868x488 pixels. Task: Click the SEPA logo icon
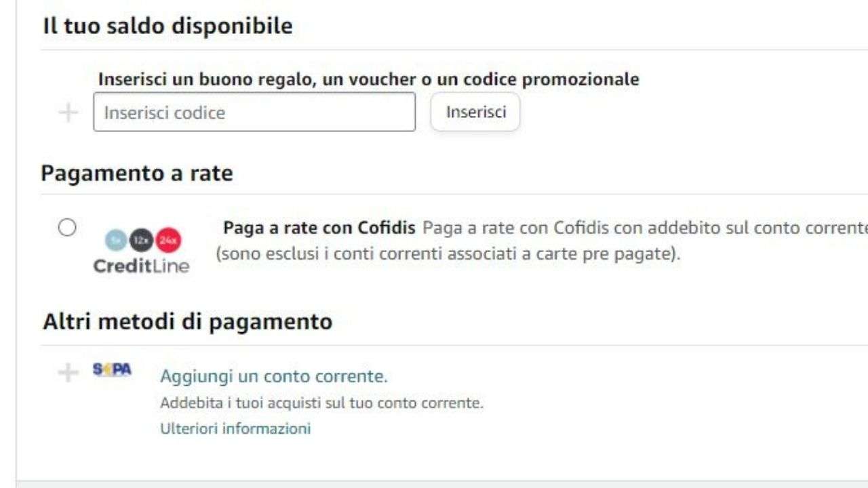click(112, 370)
